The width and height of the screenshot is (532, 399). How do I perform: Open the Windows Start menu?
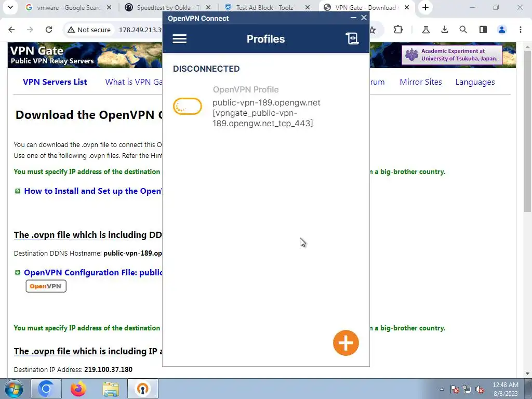14,389
